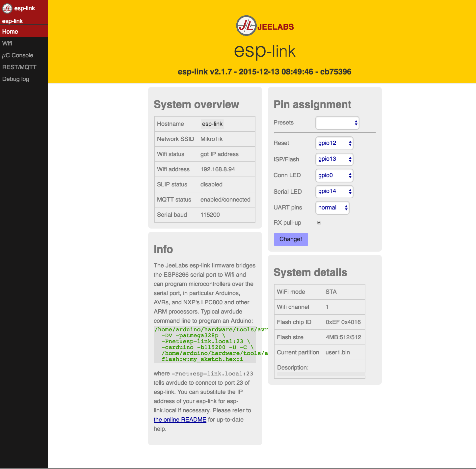Click the firmware version line esp-link v2.1.7
The width and height of the screenshot is (476, 469).
tap(265, 72)
